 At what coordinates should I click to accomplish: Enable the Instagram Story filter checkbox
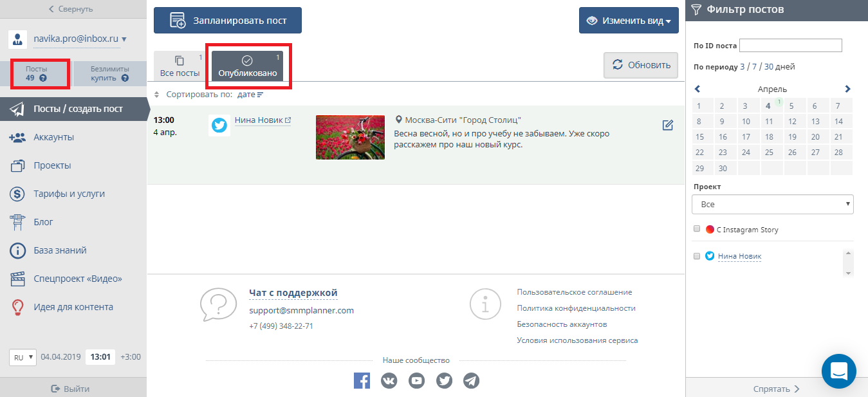tap(697, 229)
